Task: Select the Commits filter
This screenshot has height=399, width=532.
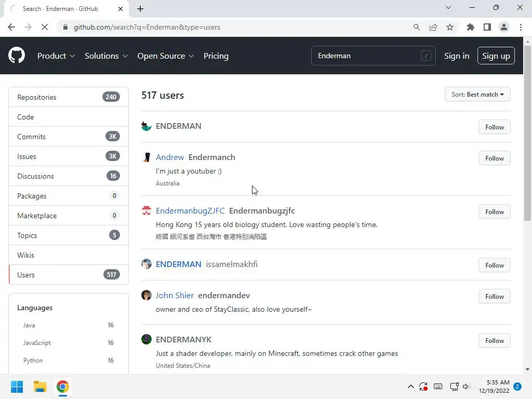Action: (x=69, y=137)
